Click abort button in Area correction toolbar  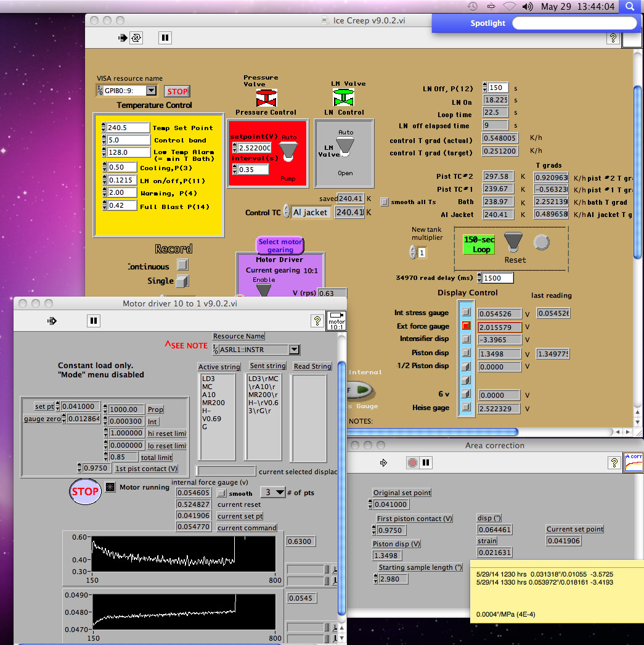(412, 462)
